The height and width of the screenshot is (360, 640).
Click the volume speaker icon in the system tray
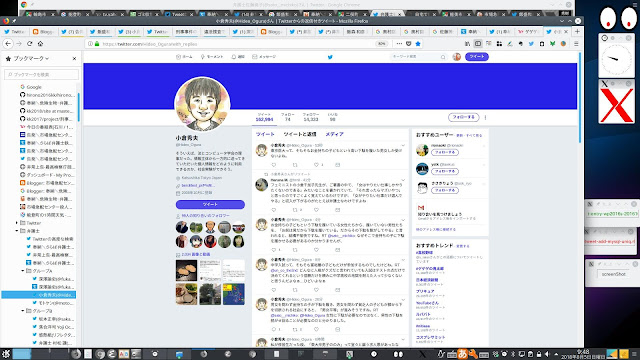coord(547,354)
